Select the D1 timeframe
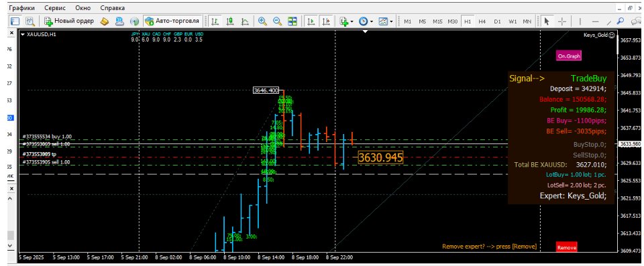This screenshot has height=266, width=644. click(x=497, y=21)
